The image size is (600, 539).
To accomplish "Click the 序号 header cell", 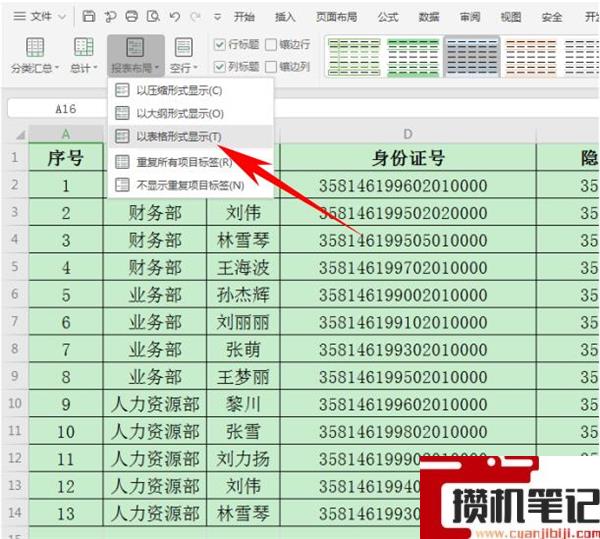I will click(66, 157).
